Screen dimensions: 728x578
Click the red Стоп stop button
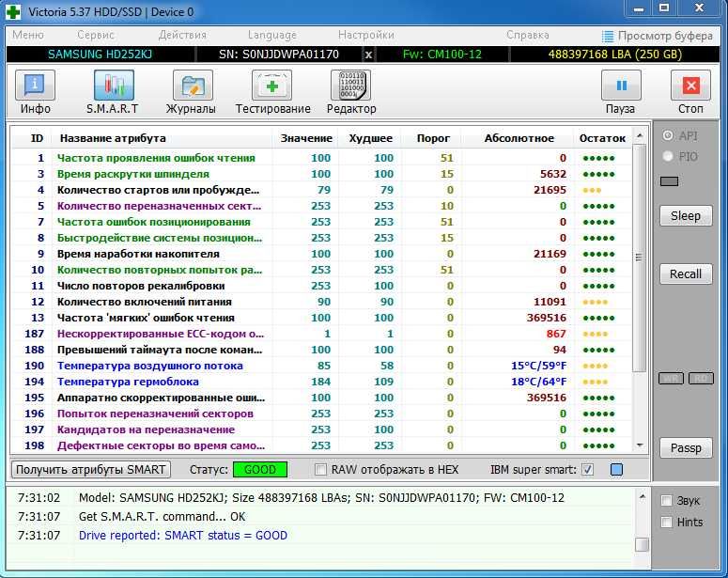(690, 86)
